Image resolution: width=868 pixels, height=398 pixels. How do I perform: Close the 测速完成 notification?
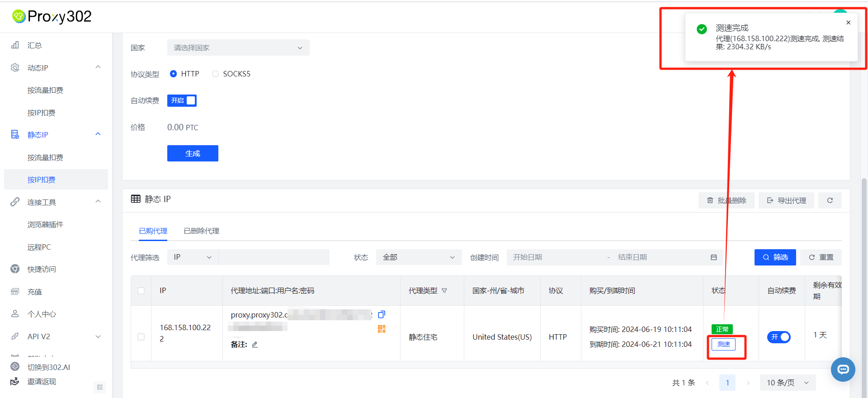click(849, 23)
